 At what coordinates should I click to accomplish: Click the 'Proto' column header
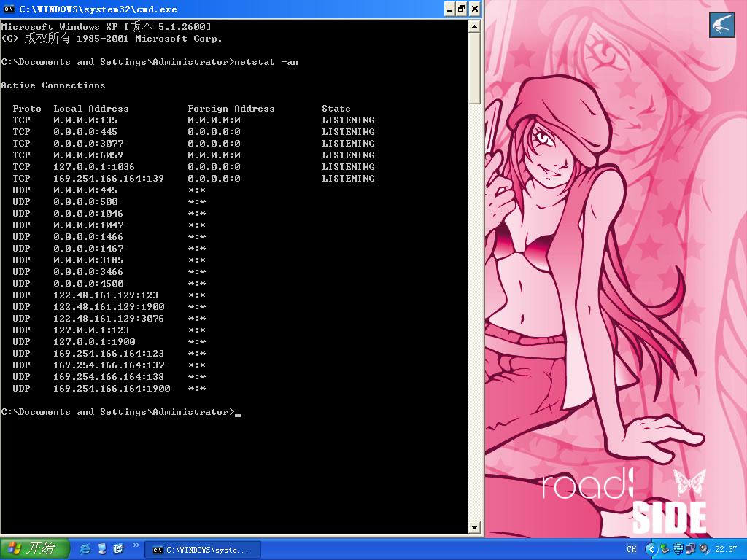pyautogui.click(x=27, y=109)
